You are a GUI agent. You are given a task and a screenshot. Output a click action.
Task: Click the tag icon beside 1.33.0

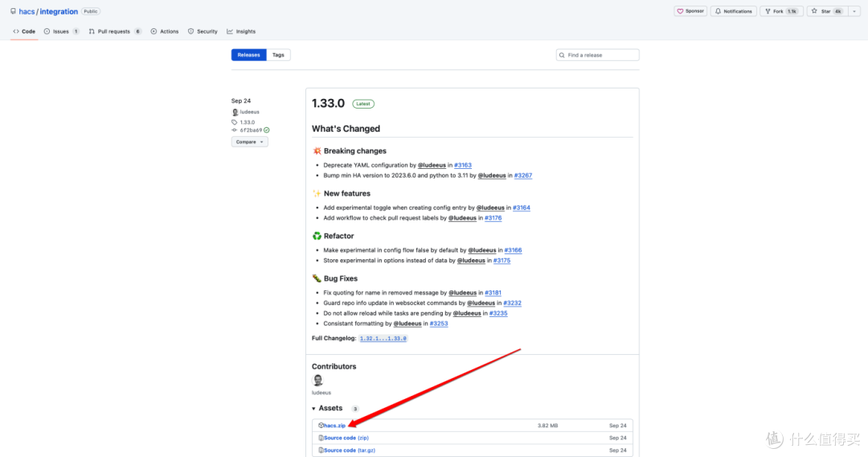234,122
